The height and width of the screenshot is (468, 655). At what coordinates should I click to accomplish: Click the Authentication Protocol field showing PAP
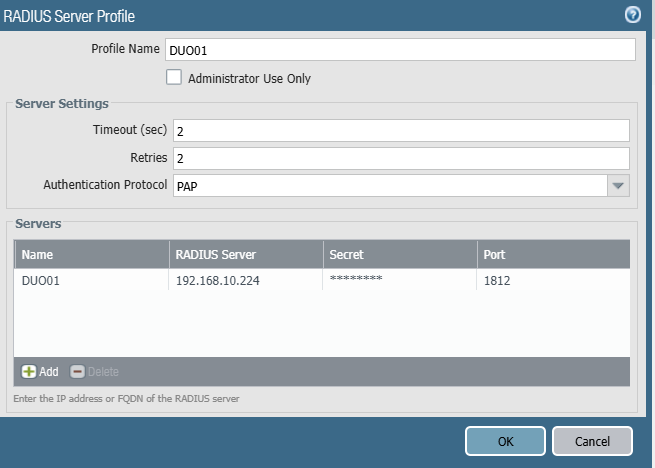(x=390, y=186)
